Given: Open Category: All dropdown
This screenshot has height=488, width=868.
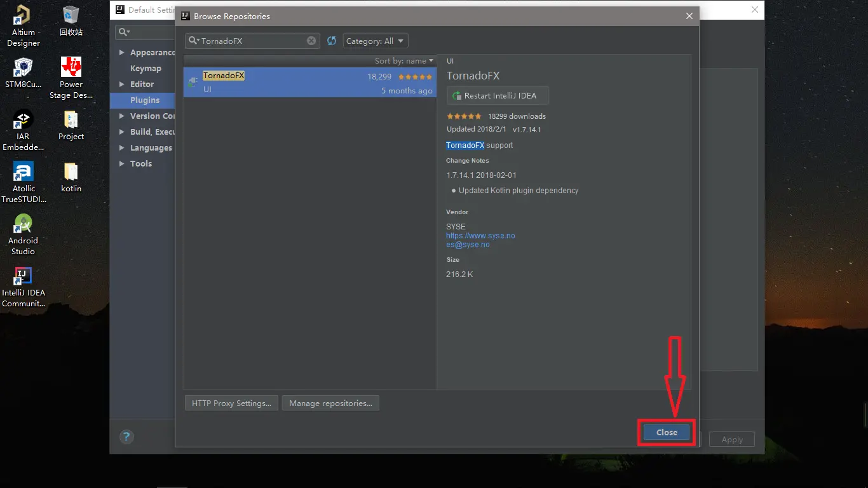Looking at the screenshot, I should click(x=376, y=41).
